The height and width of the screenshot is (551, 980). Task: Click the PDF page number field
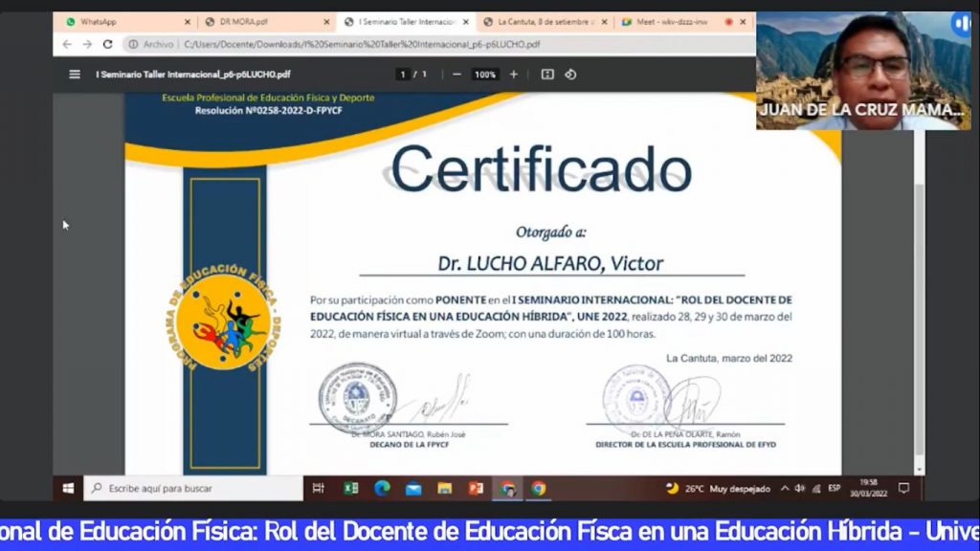coord(404,75)
